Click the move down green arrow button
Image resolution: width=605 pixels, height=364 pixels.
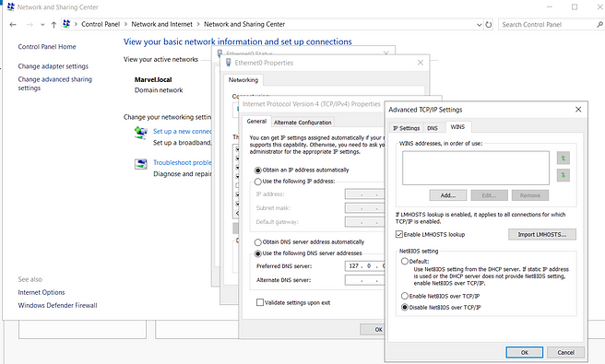point(563,175)
